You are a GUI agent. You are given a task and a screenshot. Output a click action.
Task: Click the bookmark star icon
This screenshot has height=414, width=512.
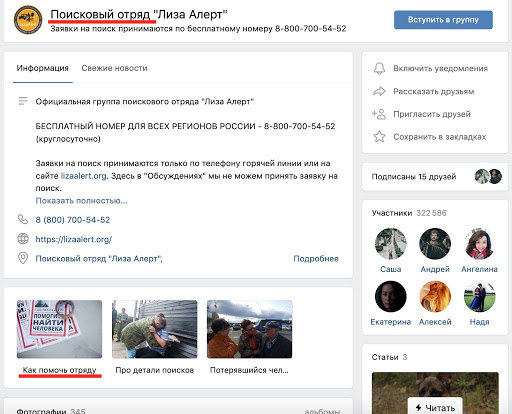pos(379,137)
